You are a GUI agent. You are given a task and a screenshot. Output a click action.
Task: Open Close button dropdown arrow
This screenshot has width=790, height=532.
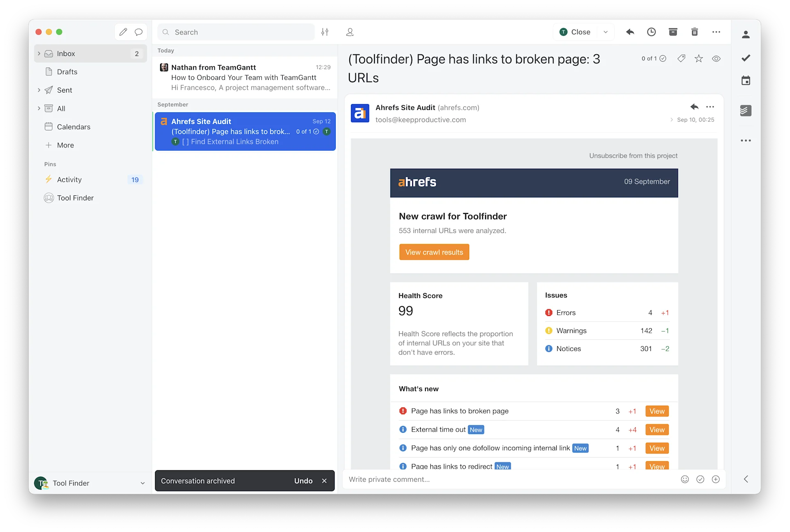(606, 32)
